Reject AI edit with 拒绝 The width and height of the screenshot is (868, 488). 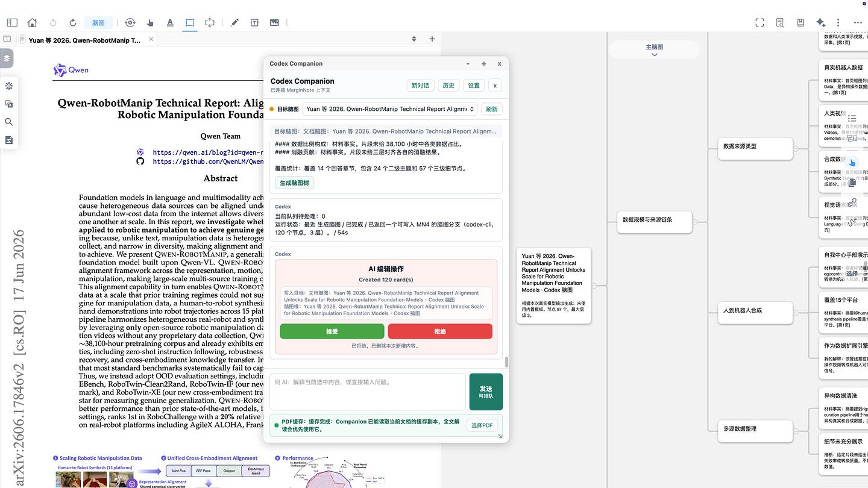[440, 331]
